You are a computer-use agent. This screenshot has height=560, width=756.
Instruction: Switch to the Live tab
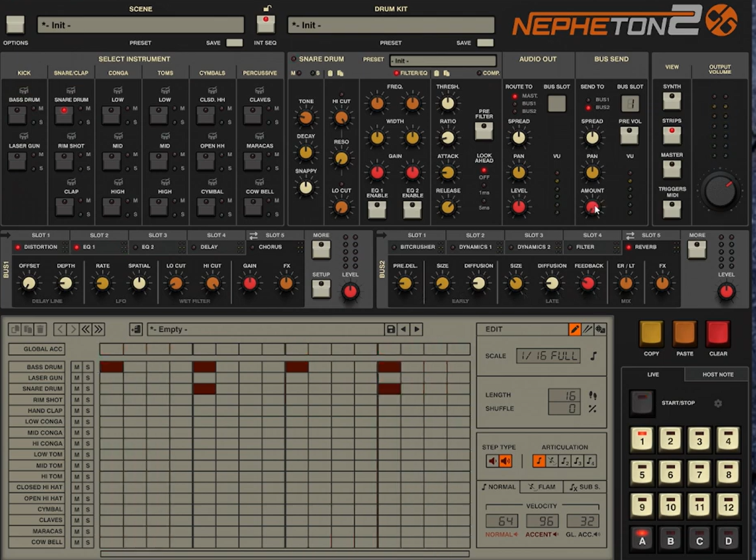tap(653, 374)
